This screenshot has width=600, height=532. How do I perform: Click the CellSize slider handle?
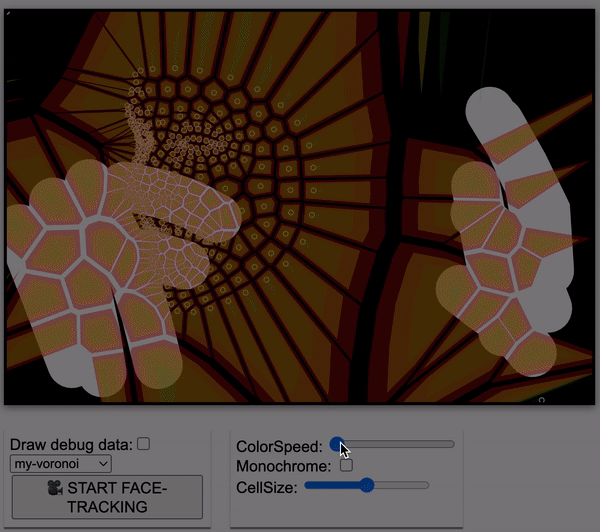(367, 485)
